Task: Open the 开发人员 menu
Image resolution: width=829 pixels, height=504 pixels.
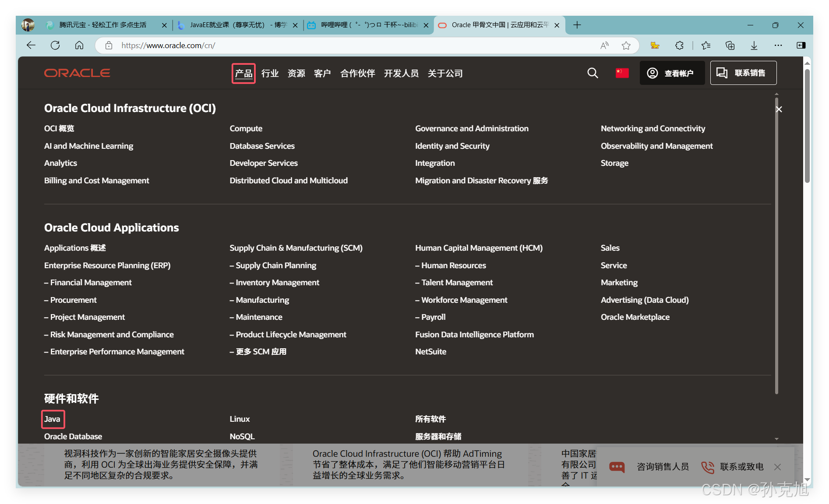Action: point(401,73)
